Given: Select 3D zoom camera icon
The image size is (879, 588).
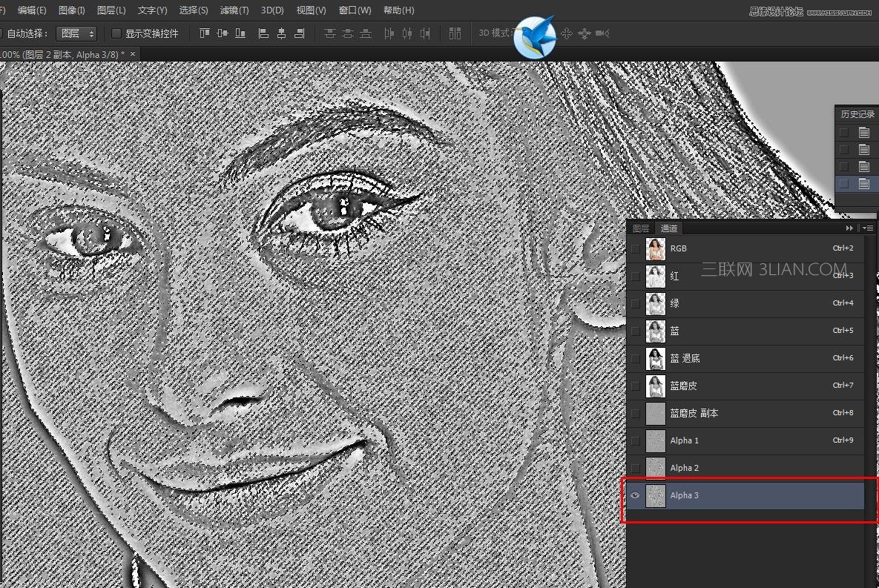Looking at the screenshot, I should 602,33.
